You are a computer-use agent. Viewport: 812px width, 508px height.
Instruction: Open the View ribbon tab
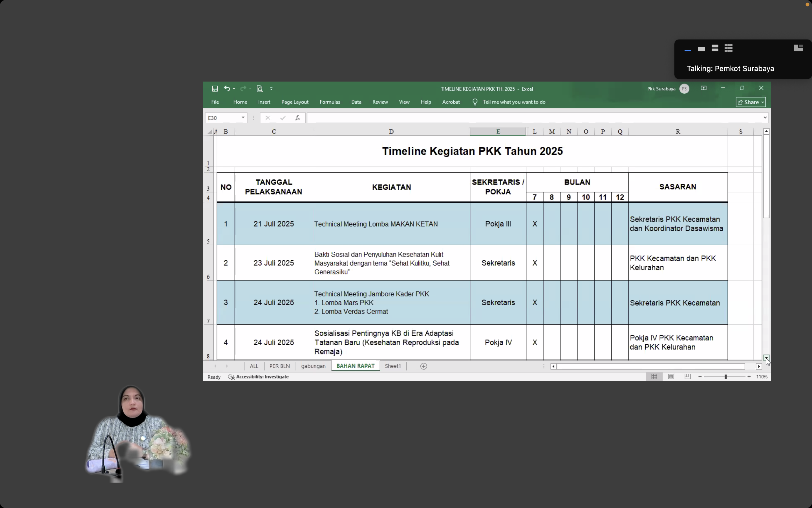(x=404, y=102)
